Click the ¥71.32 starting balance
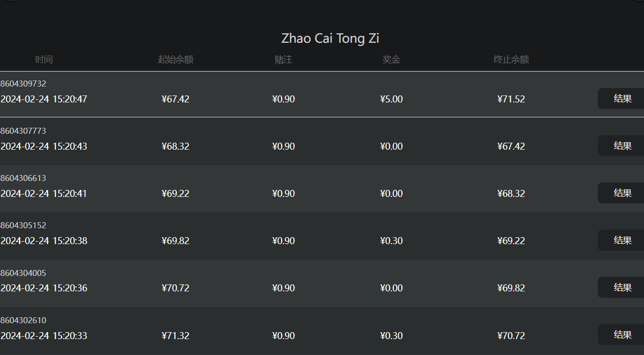The image size is (644, 355). (x=176, y=336)
